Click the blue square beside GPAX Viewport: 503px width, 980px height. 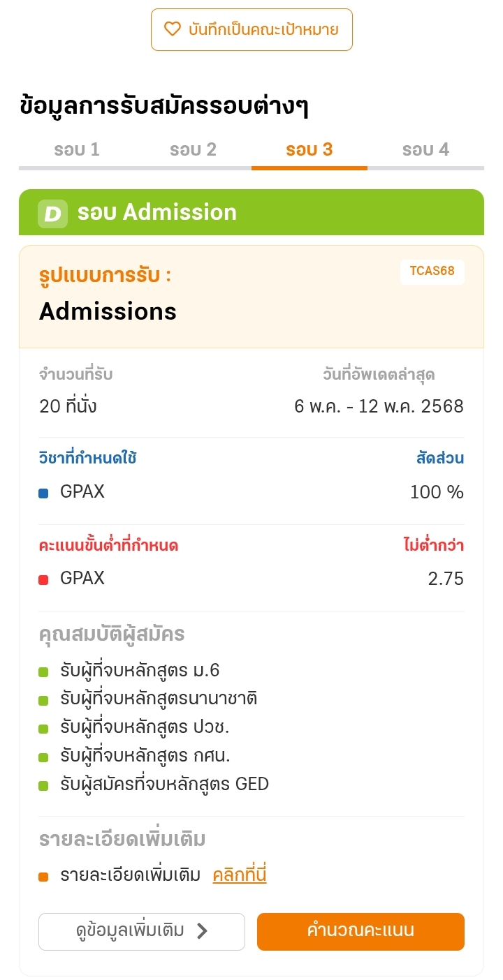(43, 493)
